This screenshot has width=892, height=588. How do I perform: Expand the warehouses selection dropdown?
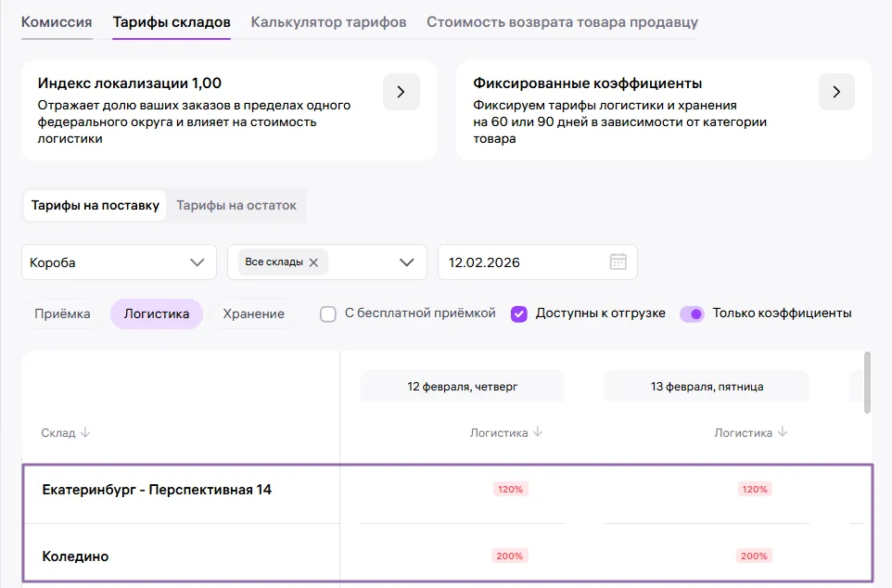click(406, 262)
